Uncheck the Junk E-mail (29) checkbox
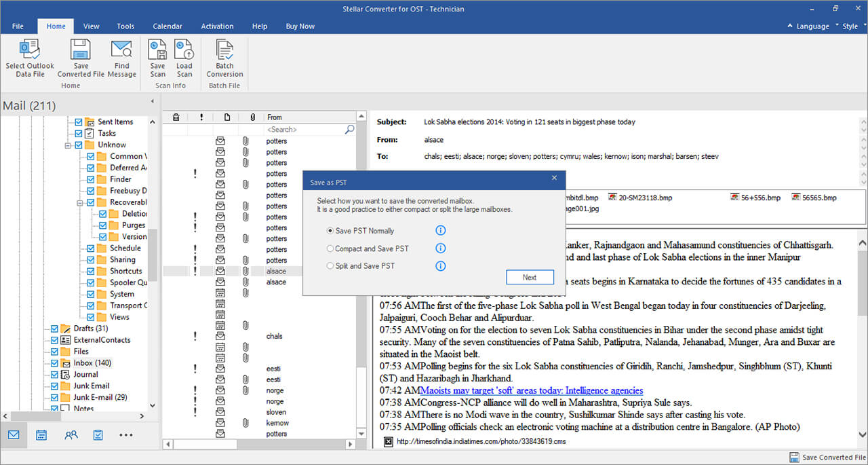This screenshot has height=465, width=868. [x=54, y=398]
